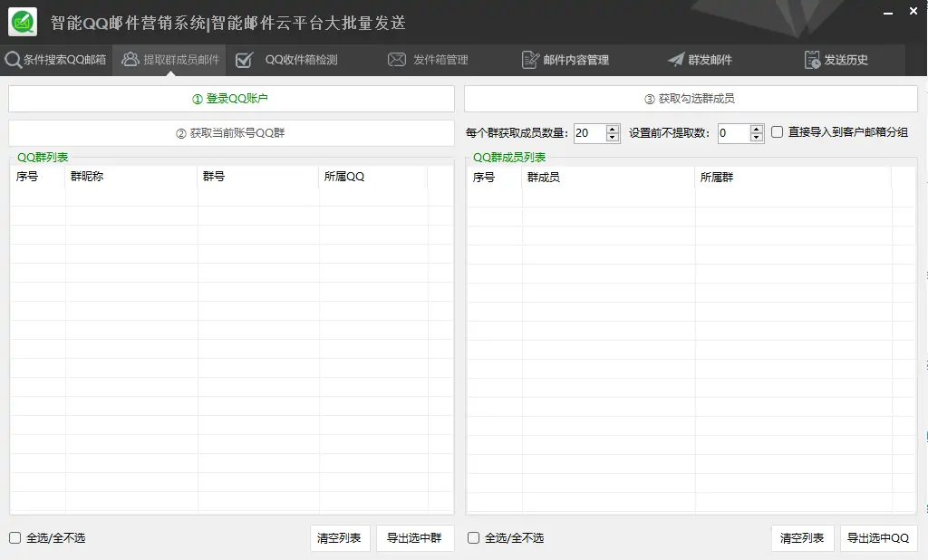Click the group members icon of 提取群成员邮件
928x560 pixels.
(x=130, y=59)
